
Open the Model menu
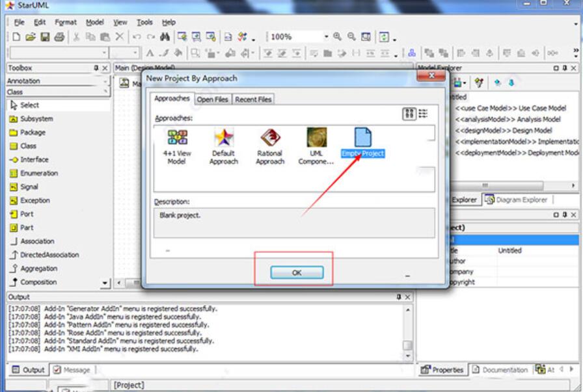(94, 22)
